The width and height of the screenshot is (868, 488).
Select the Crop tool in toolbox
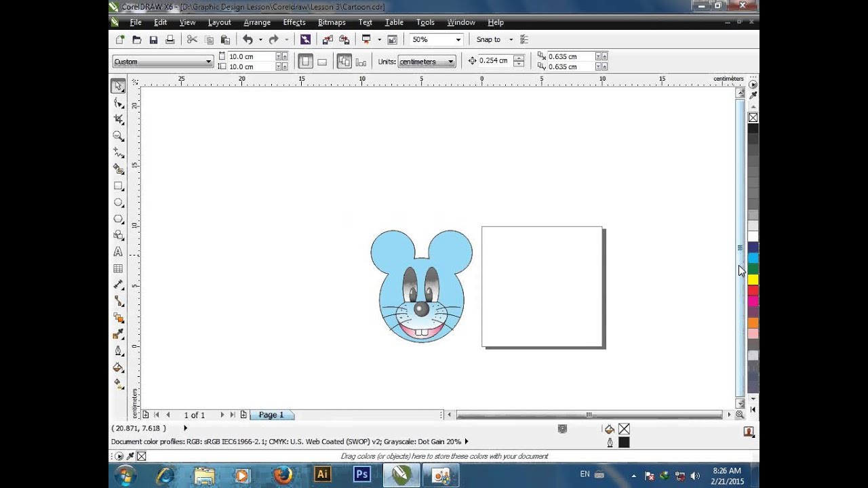click(119, 119)
